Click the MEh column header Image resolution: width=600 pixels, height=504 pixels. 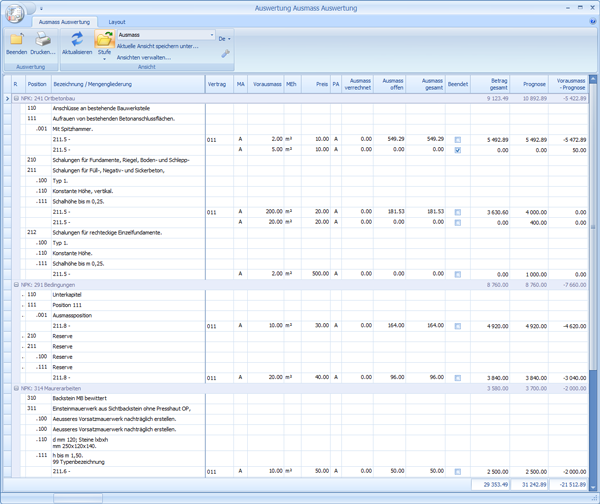[293, 84]
